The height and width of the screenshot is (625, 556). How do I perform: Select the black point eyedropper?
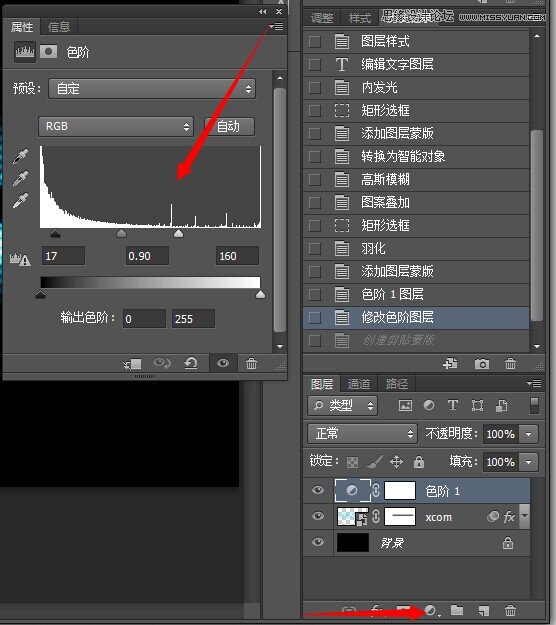click(x=20, y=157)
